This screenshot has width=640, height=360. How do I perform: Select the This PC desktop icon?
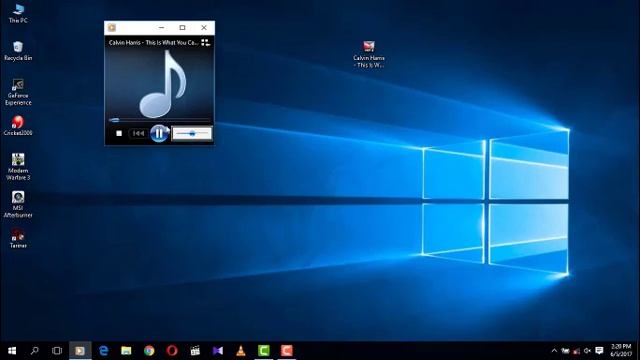(x=18, y=13)
